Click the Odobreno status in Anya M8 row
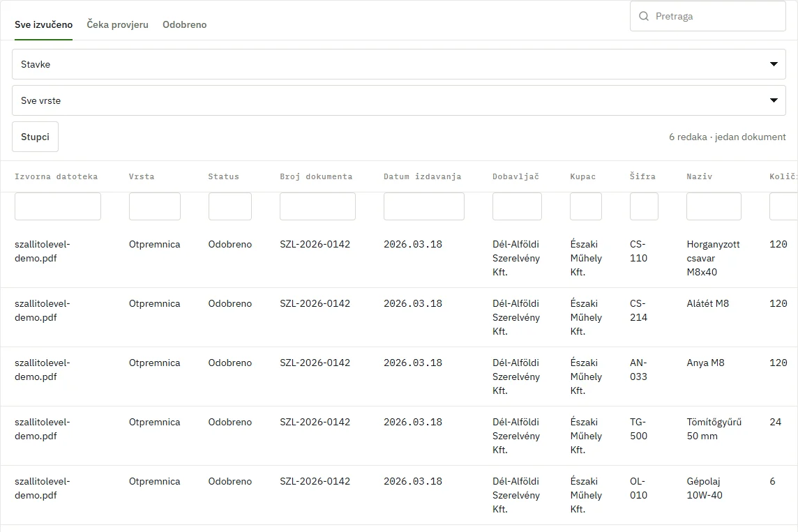 point(230,363)
